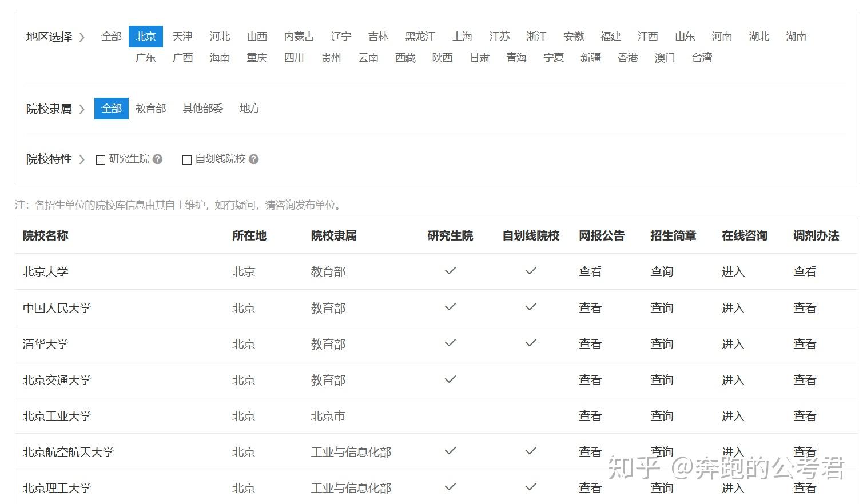Enter 在线咨询 for 中国人民大学
The image size is (867, 504).
coord(733,308)
